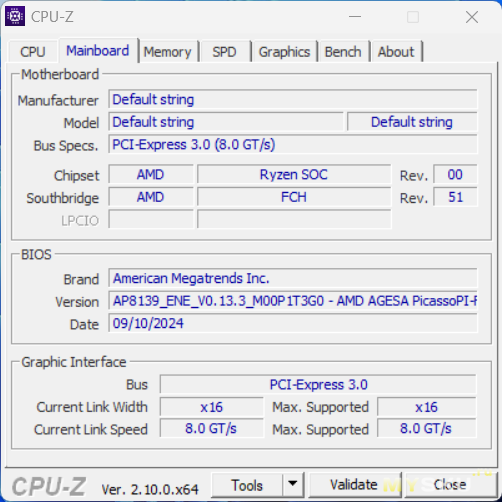Click the Tools button
Viewport: 502px width, 502px height.
[x=247, y=485]
